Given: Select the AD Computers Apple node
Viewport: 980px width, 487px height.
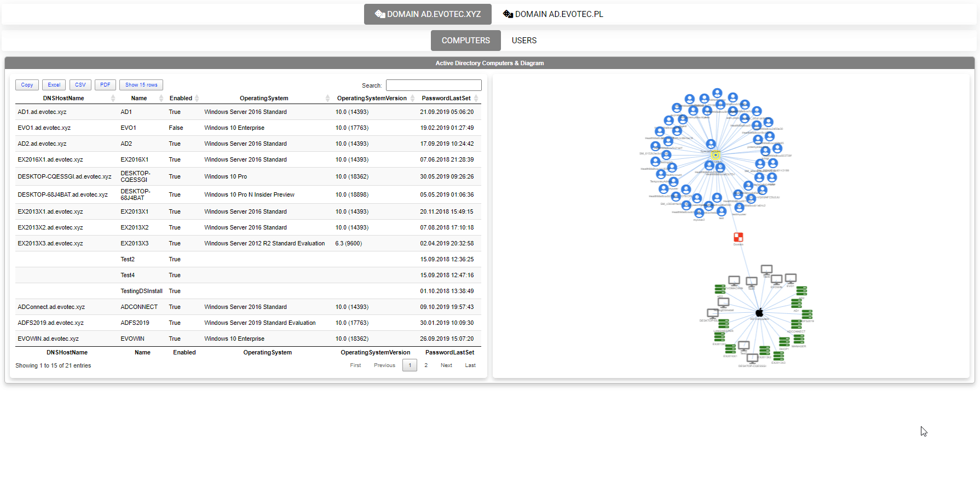Looking at the screenshot, I should point(759,313).
